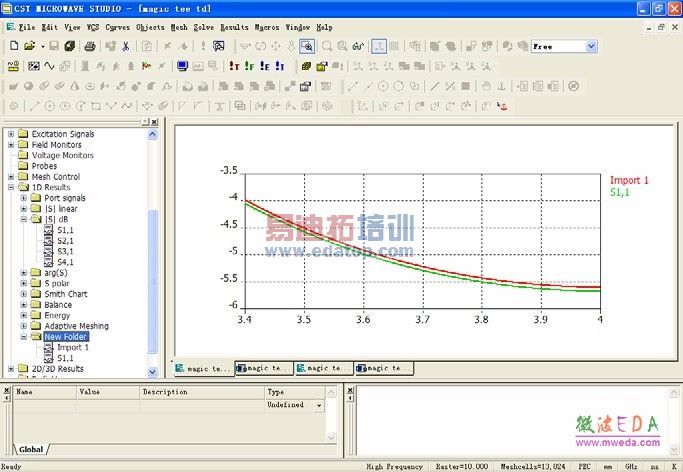Click the Value column header

pos(108,392)
